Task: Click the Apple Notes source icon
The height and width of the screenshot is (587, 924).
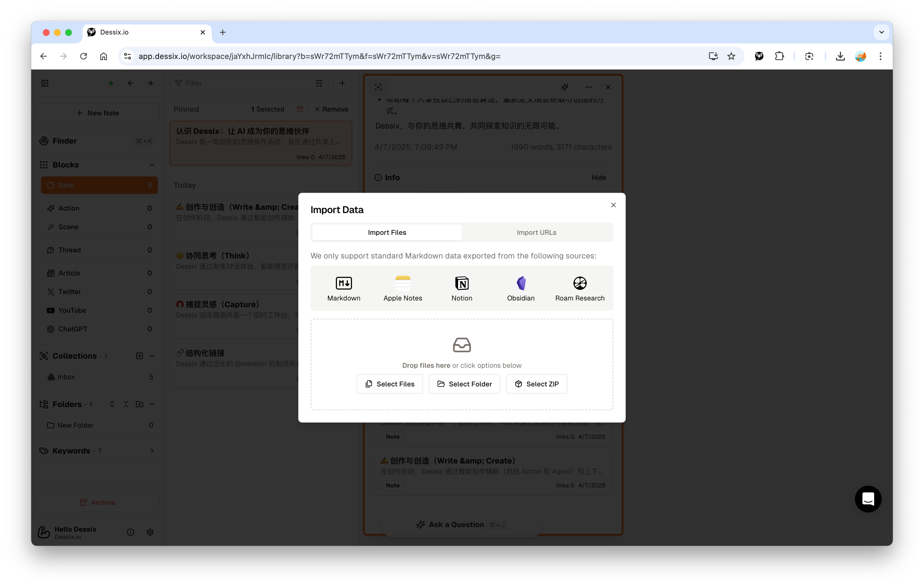Action: pyautogui.click(x=402, y=283)
